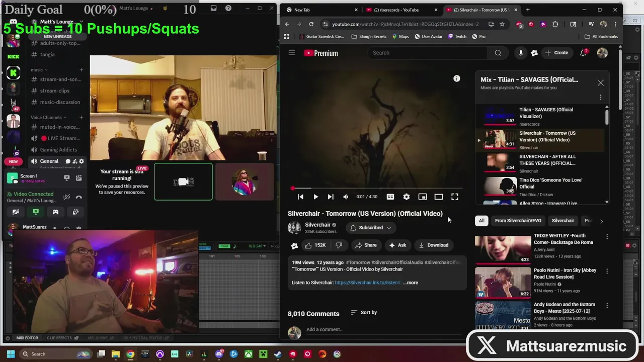The image size is (644, 362).
Task: Play Tilian - SAVAGES from the mix
Action: pos(541,116)
